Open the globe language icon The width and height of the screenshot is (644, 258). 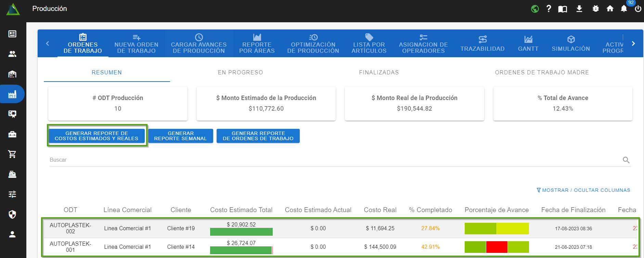tap(535, 9)
